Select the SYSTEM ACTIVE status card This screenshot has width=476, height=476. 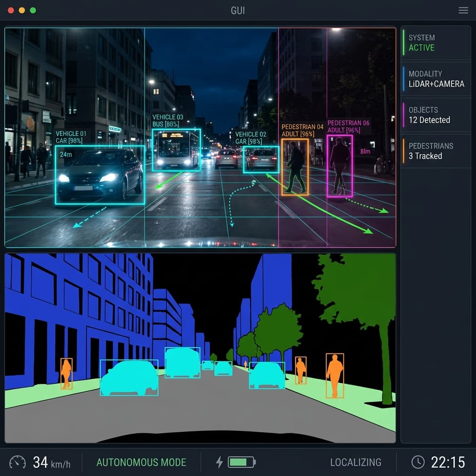[x=436, y=43]
